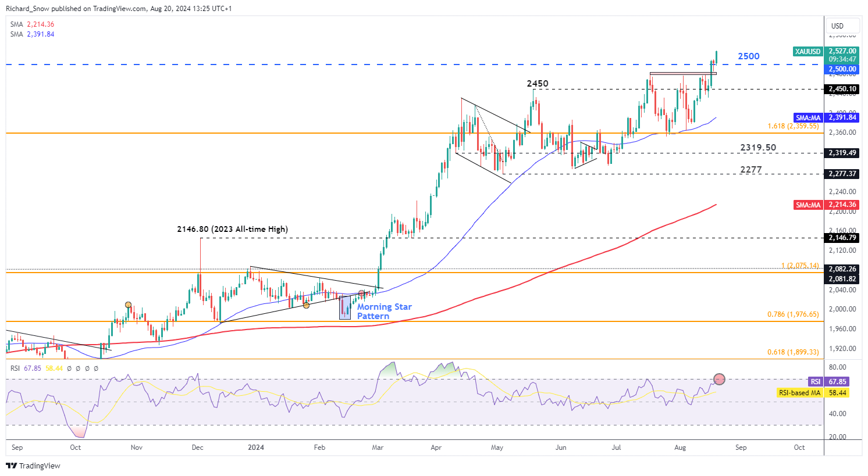
Task: Click the 80.00 RSI scale value
Action: (x=837, y=367)
